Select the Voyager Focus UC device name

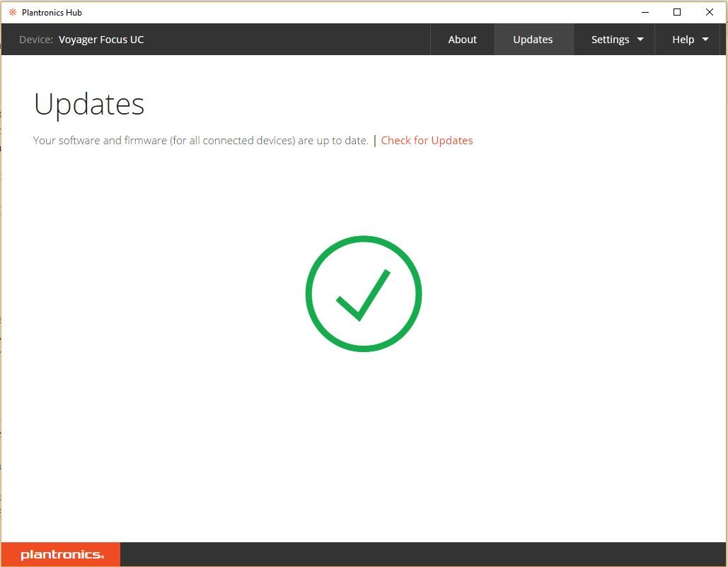101,40
